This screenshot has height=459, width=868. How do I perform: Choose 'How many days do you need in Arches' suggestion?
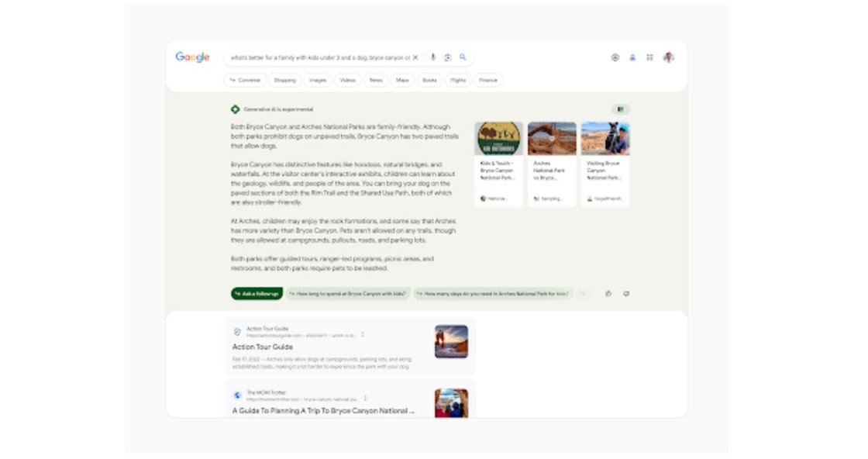coord(493,293)
